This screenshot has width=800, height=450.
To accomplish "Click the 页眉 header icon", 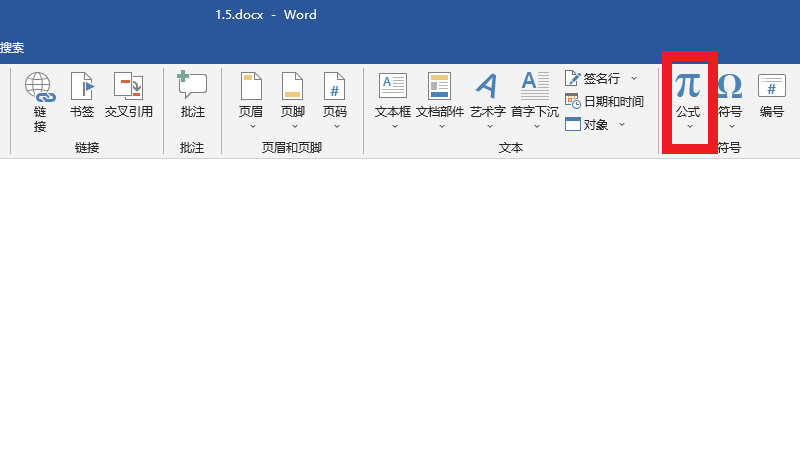I will point(251,87).
